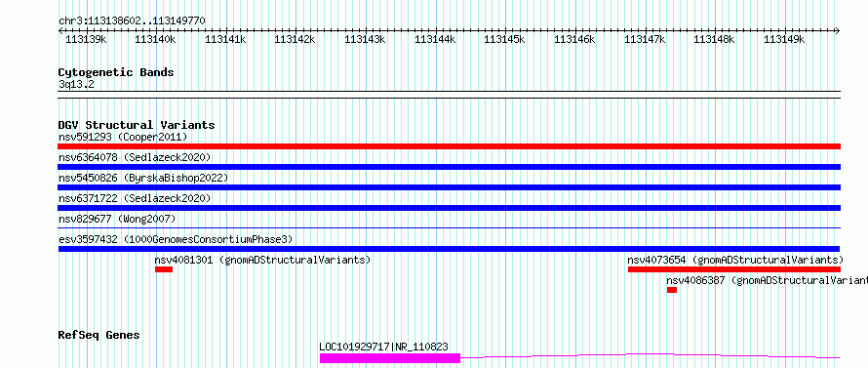Viewport: 868px width, 368px height.
Task: Open nsv4073654 (gnomADStructuralVariants) label
Action: pos(735,260)
